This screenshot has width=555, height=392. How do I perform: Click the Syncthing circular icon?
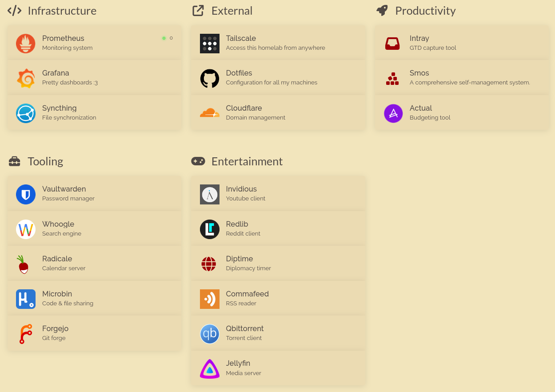(x=26, y=113)
